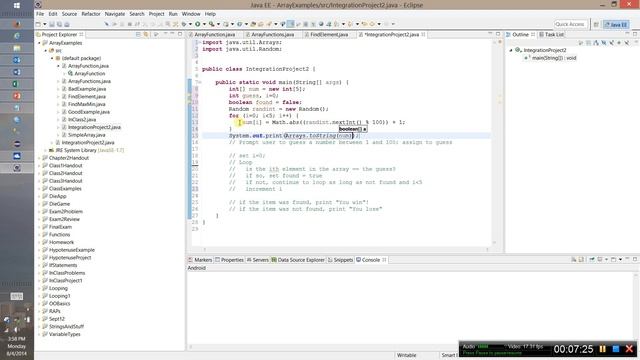Select the DieGame project
Screen dimensions: 640x360
59,204
